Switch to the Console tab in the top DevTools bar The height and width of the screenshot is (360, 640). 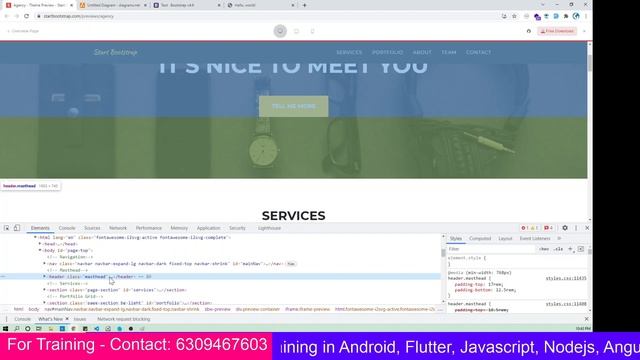tap(67, 228)
